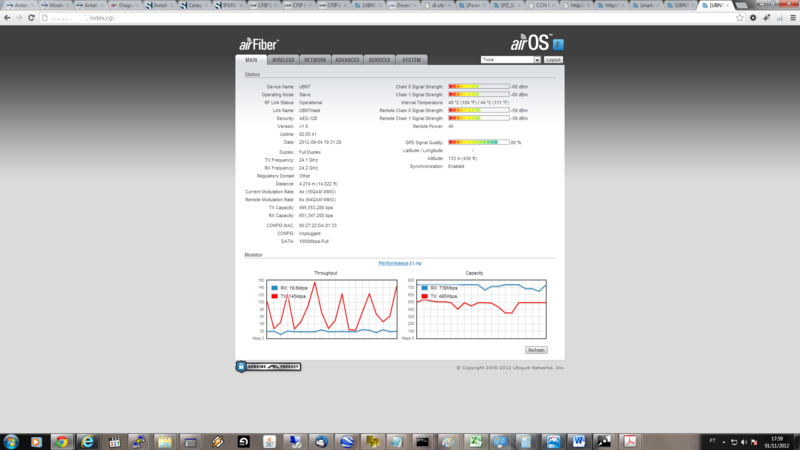Screen dimensions: 800x450
Task: Click the copyright Ubiquiti Networks text
Action: (x=510, y=368)
